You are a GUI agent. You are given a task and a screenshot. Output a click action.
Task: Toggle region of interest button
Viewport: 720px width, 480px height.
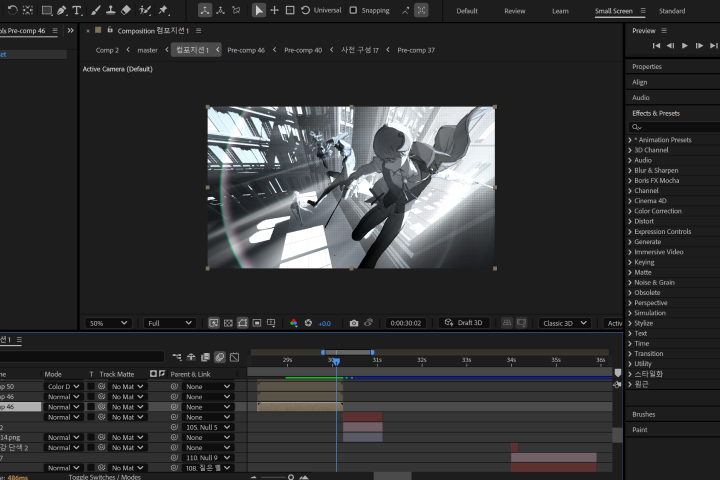point(257,323)
